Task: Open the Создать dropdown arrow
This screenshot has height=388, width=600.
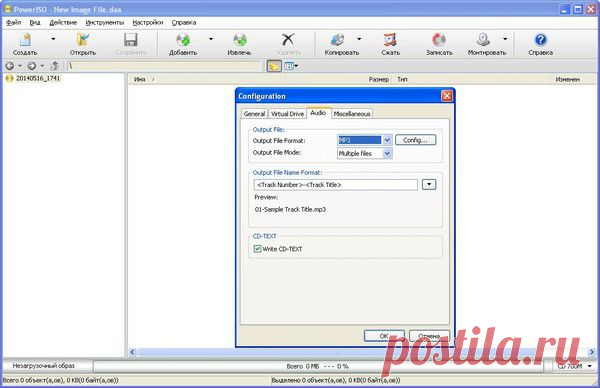Action: [53, 39]
